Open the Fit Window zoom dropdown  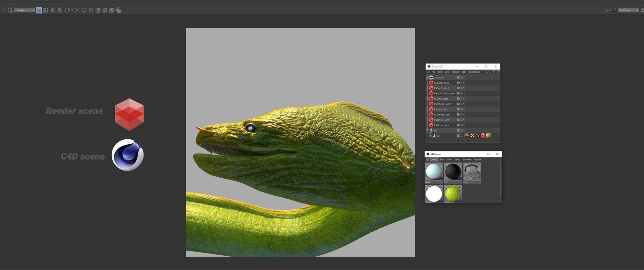pos(629,10)
